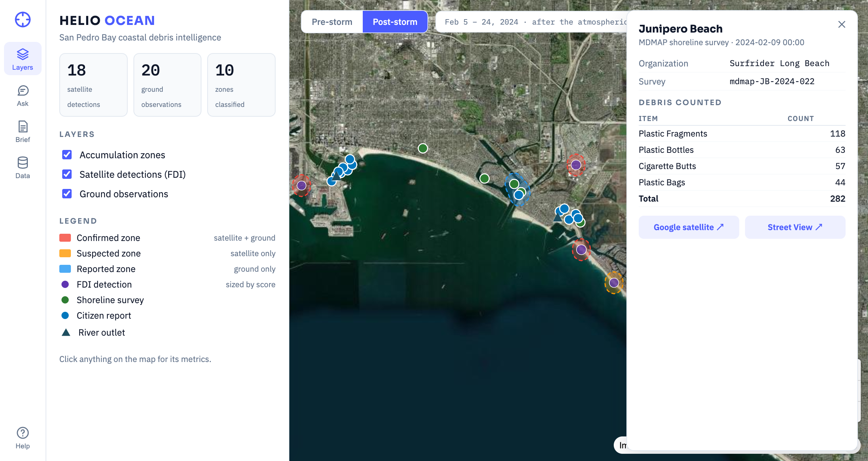Click the Shoreline survey green legend dot
Viewport: 868px width, 461px height.
65,300
